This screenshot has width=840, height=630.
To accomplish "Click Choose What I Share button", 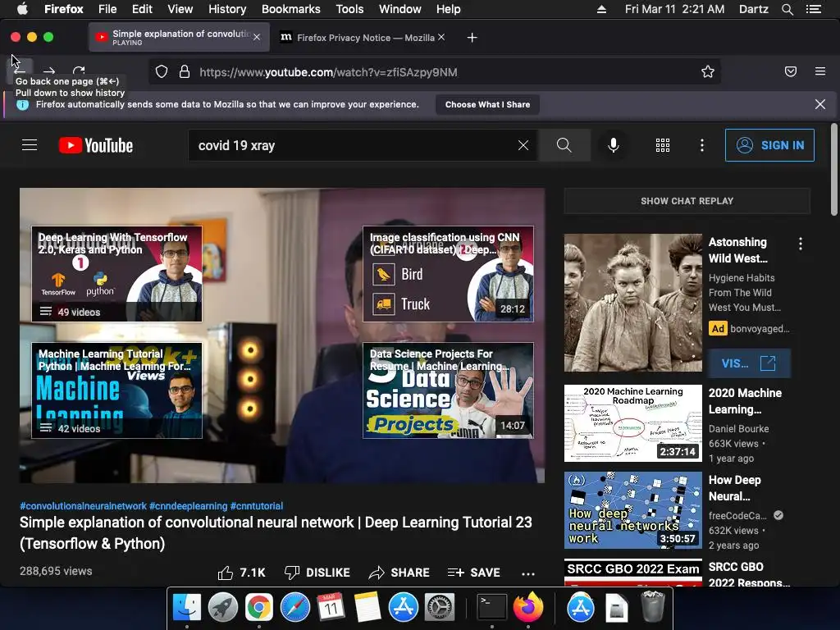I will pos(487,104).
